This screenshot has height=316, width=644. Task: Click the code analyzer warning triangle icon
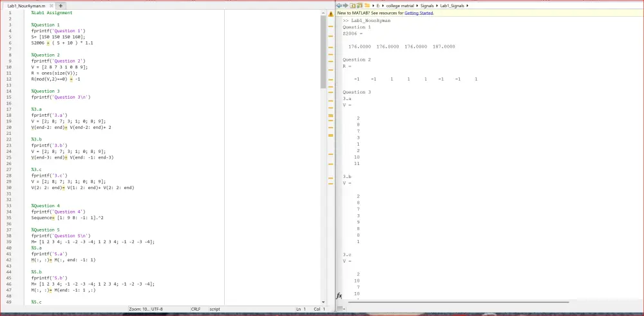coord(330,14)
